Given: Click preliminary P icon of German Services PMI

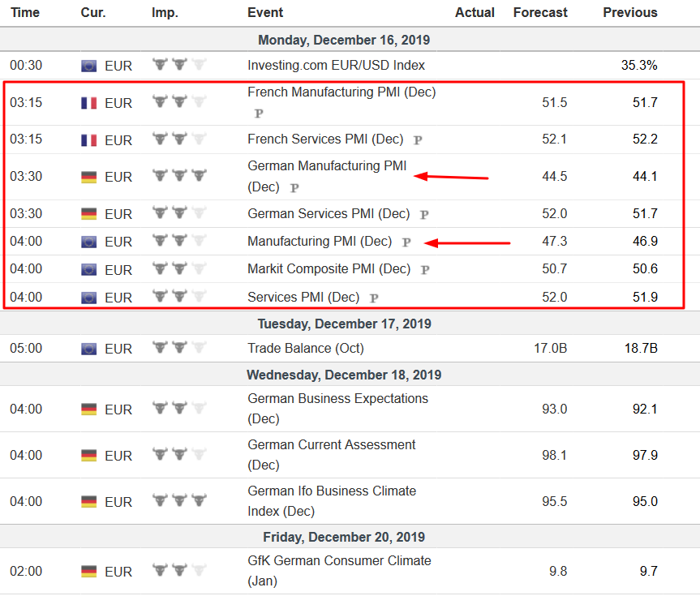Looking at the screenshot, I should (x=424, y=214).
